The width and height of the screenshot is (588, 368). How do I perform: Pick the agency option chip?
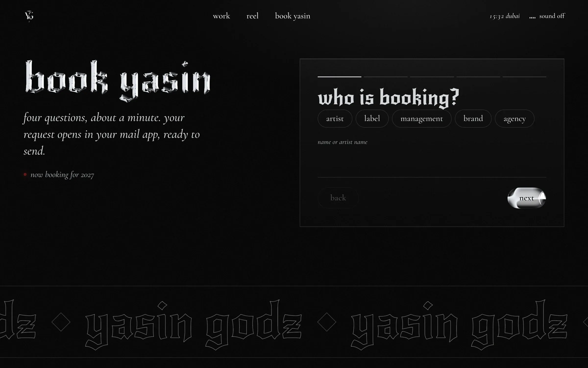514,118
